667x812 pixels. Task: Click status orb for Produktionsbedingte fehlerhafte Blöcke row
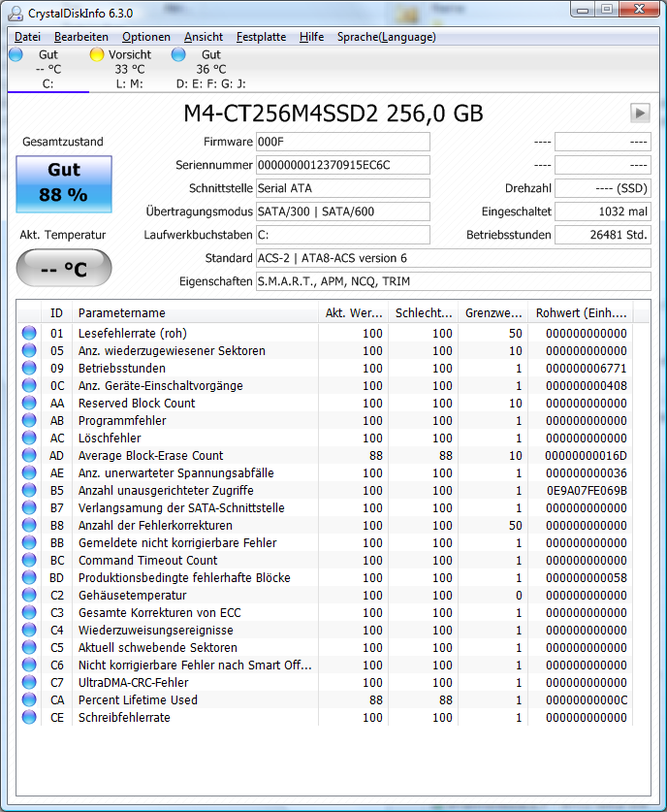29,577
